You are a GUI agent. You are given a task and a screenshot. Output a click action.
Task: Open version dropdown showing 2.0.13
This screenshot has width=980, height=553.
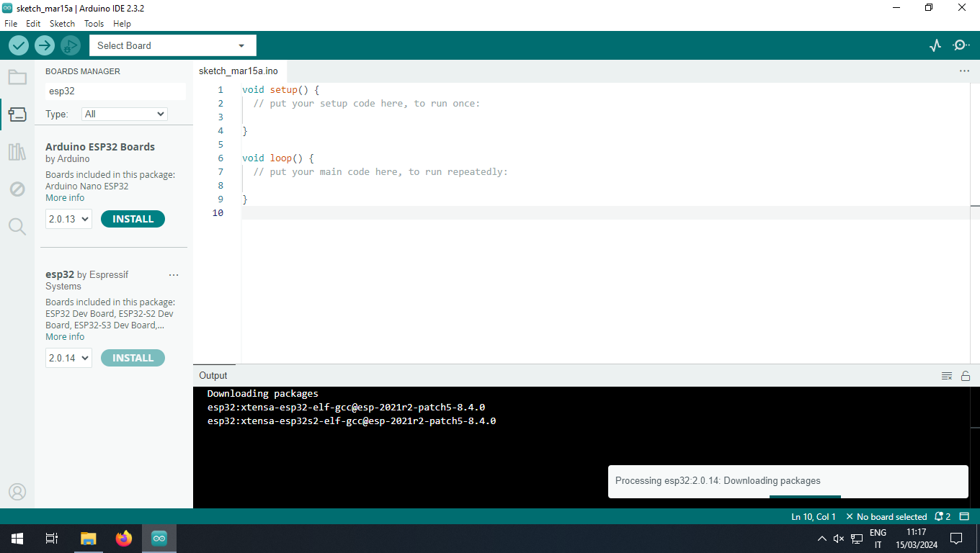click(x=68, y=219)
